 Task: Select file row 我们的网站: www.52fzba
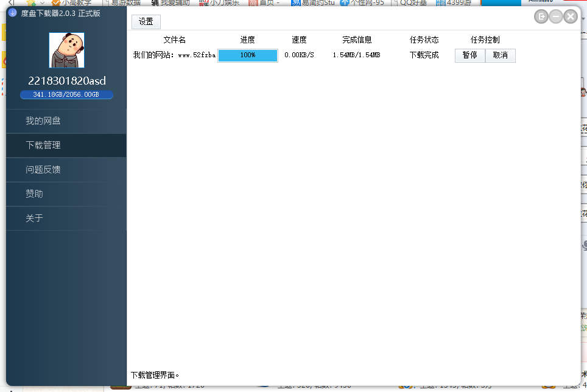click(x=174, y=55)
